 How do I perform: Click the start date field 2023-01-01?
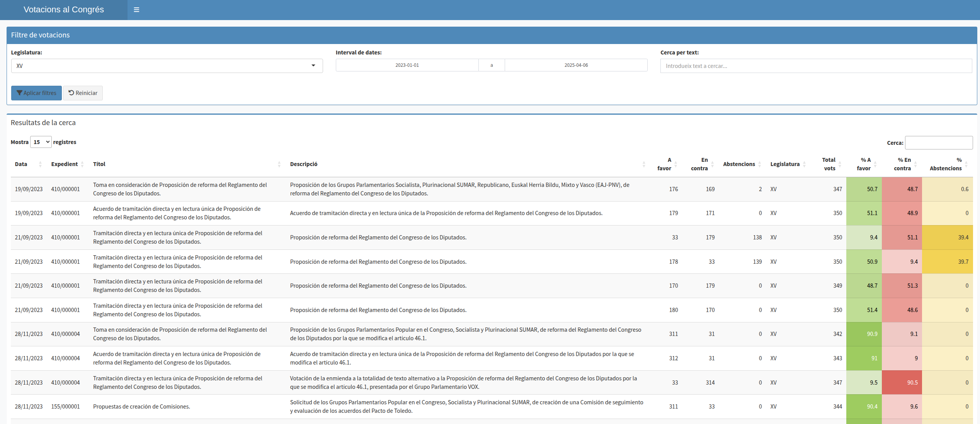[407, 65]
